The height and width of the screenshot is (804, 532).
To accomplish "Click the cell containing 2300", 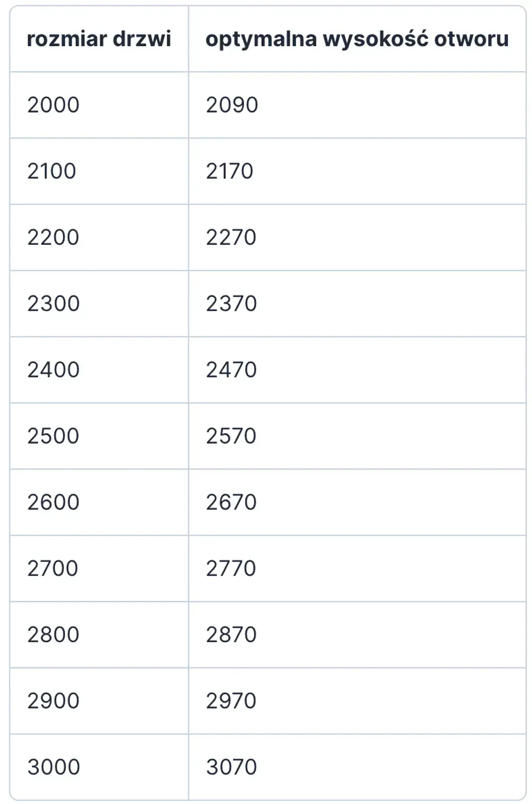I will [x=54, y=303].
